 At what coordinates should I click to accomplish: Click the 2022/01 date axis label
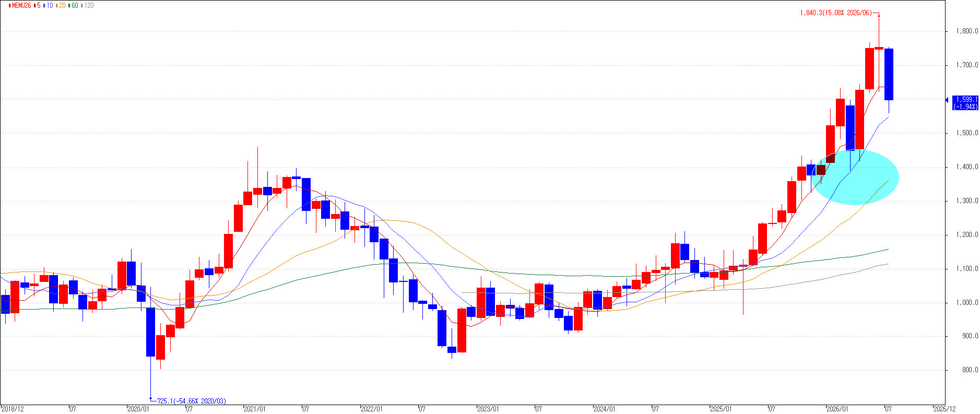(372, 409)
